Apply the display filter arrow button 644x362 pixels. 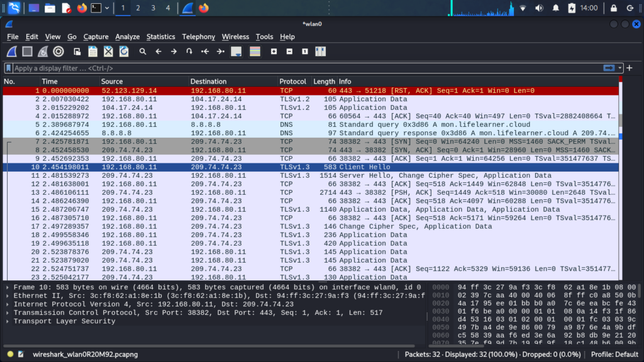pos(609,68)
